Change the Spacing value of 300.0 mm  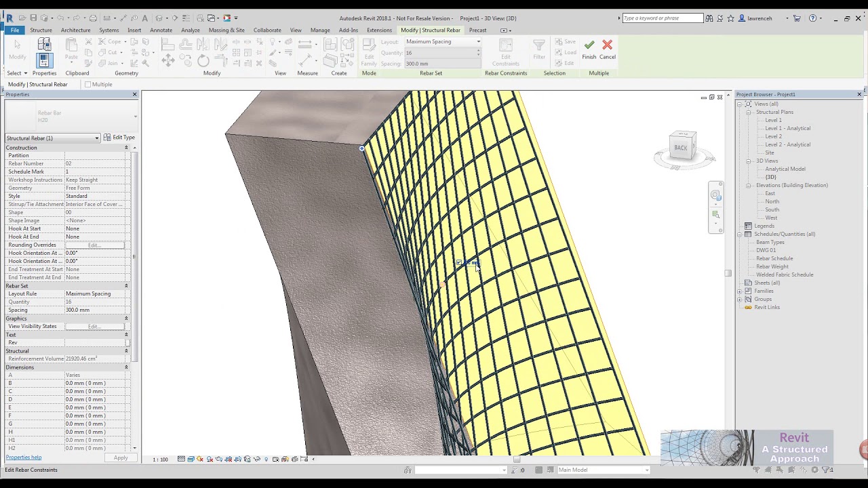click(443, 63)
